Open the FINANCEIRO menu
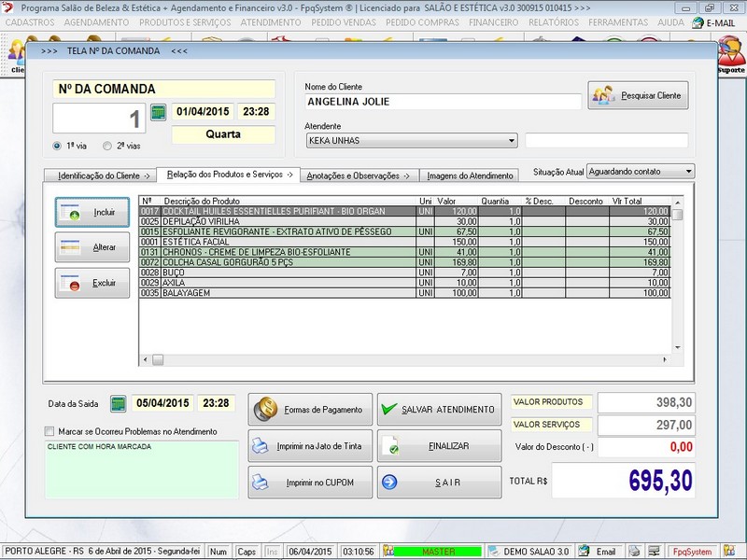The image size is (747, 560). 493,21
